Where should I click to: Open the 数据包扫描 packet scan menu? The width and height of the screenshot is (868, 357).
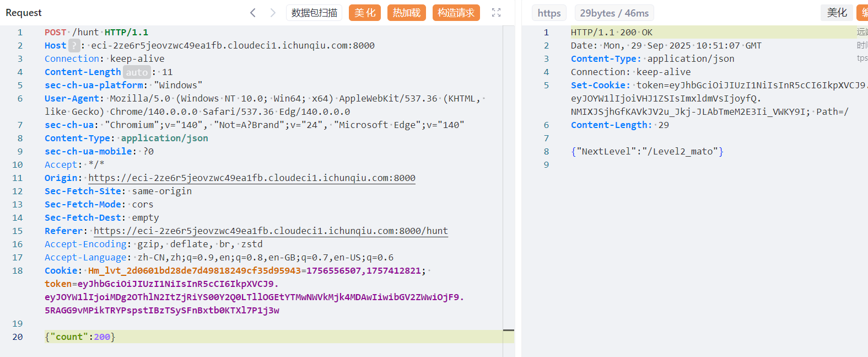click(x=314, y=13)
